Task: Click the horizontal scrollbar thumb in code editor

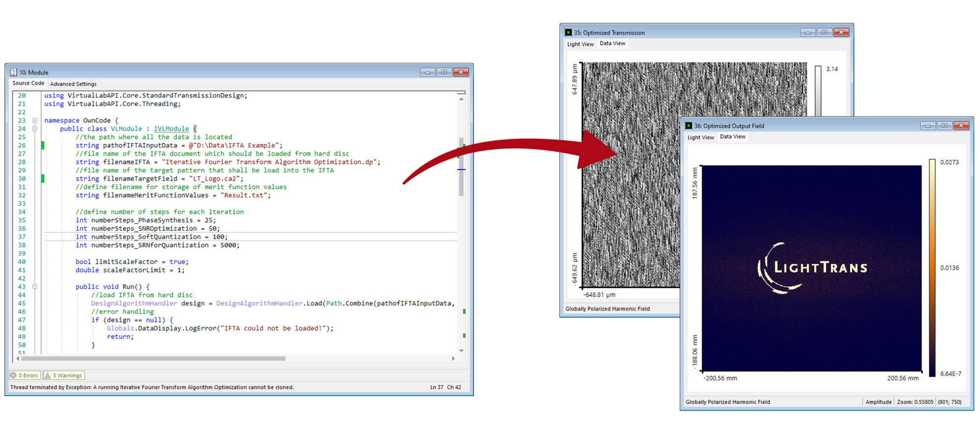Action: pos(153,358)
